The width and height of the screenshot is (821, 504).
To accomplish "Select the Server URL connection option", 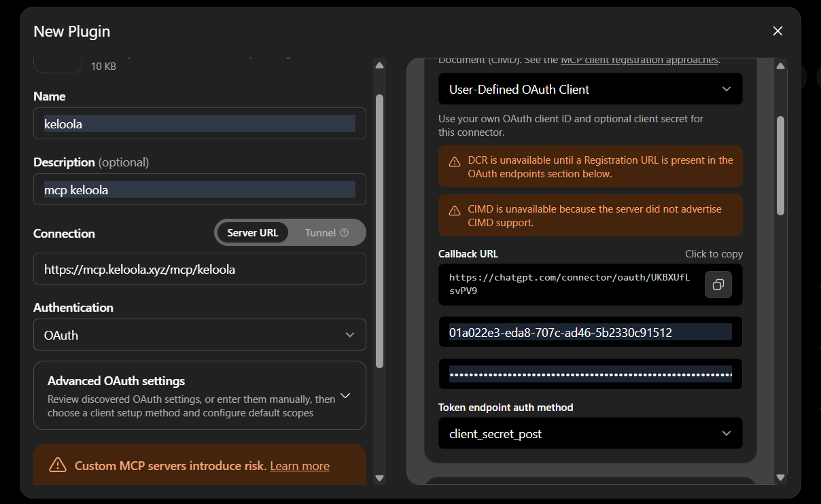I will point(252,232).
